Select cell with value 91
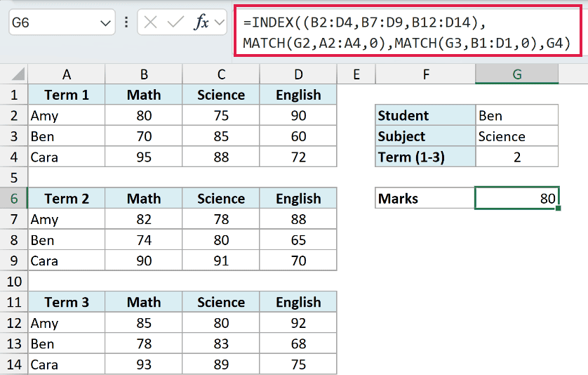 (221, 261)
